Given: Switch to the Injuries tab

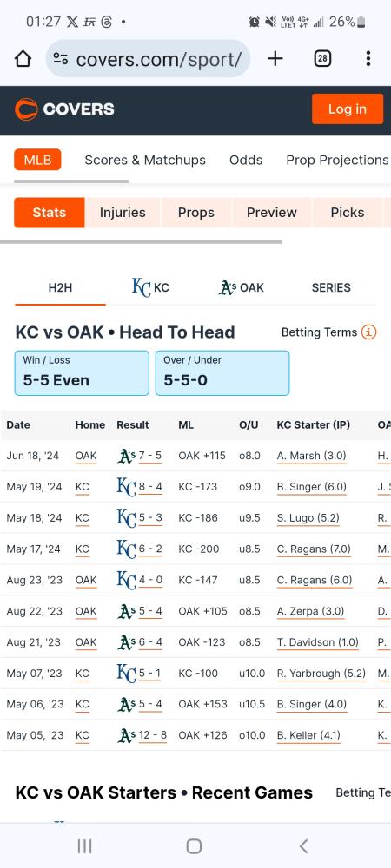Looking at the screenshot, I should (x=123, y=213).
